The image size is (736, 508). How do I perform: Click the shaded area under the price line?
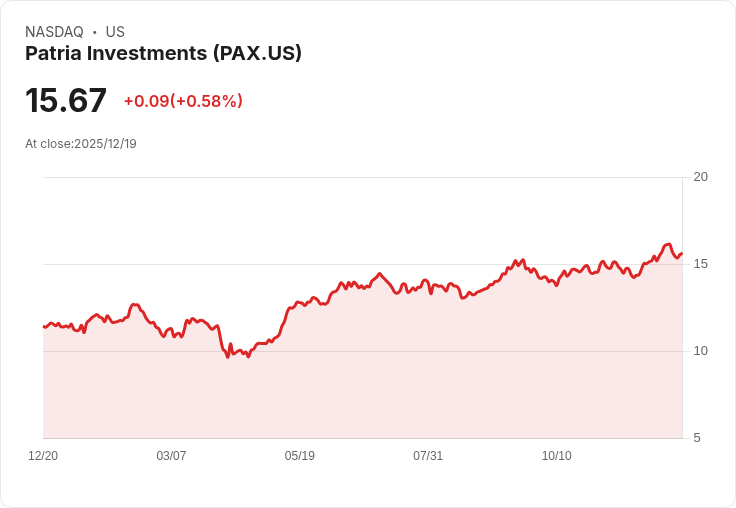(x=400, y=380)
